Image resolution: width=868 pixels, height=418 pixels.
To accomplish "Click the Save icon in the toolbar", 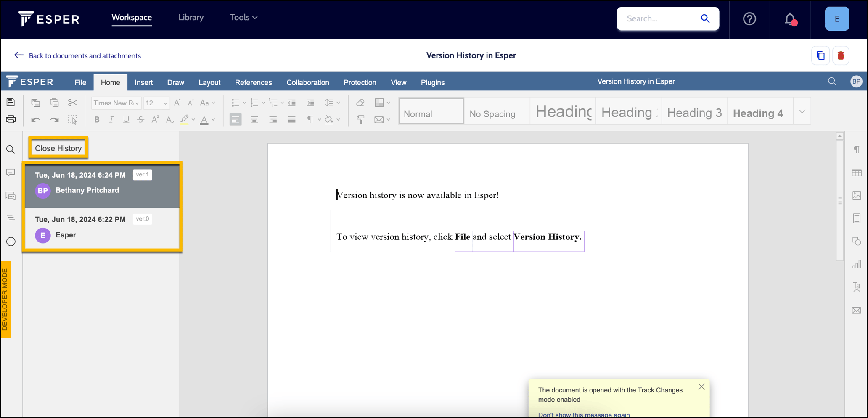I will point(11,103).
